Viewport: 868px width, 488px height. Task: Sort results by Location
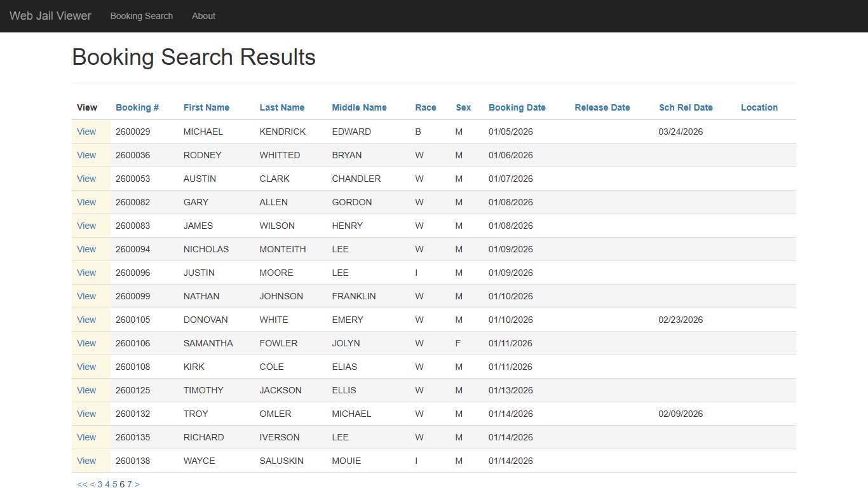point(759,107)
